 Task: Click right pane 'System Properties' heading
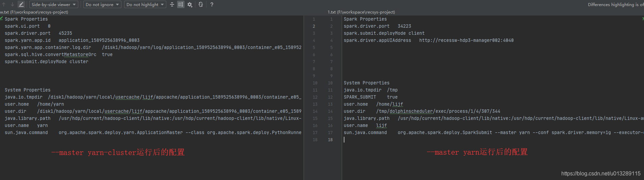[367, 83]
